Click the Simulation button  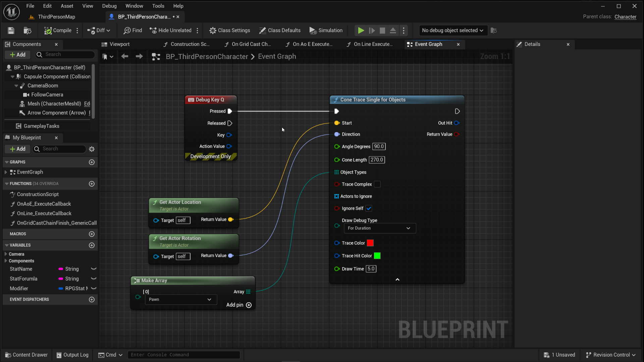[326, 31]
